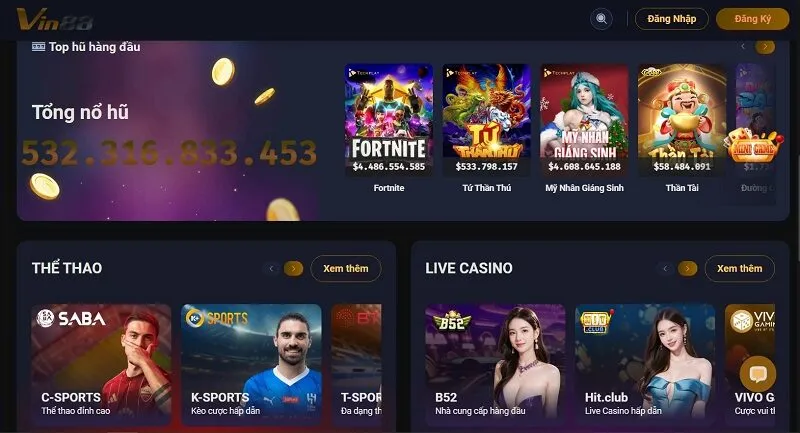The height and width of the screenshot is (433, 800).
Task: Open Xem thêm for Live Casino
Action: (x=739, y=268)
